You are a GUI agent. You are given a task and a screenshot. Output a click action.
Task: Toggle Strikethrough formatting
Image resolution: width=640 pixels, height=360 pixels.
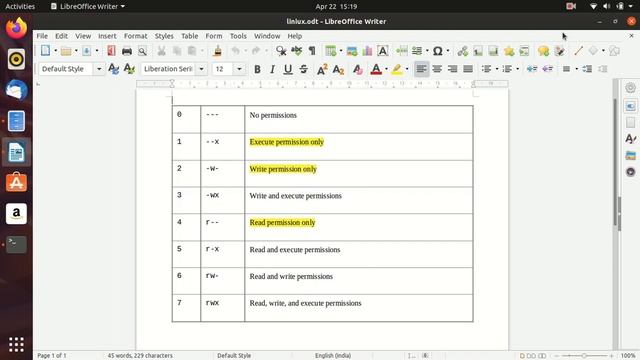303,69
